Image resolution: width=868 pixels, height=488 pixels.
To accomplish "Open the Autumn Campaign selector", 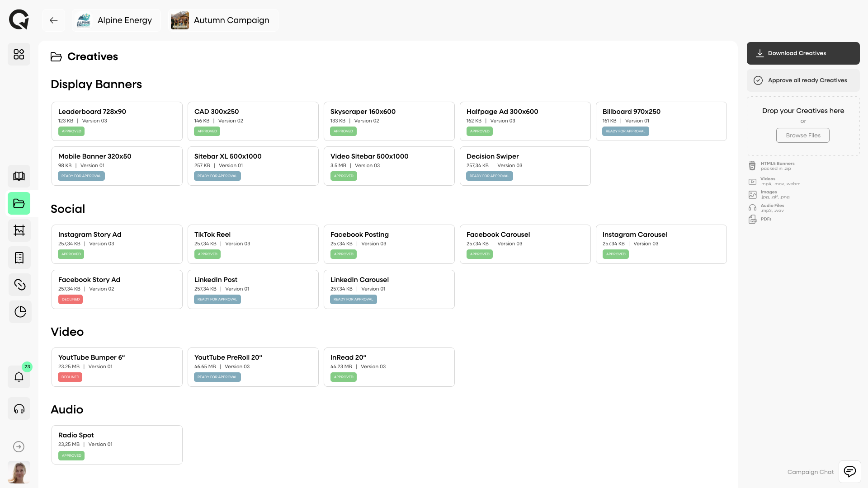I will [x=222, y=20].
